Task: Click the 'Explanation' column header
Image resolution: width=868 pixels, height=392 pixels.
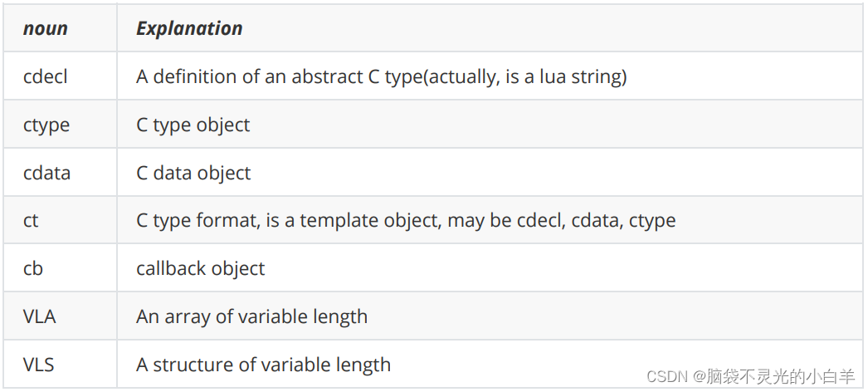Action: click(189, 28)
